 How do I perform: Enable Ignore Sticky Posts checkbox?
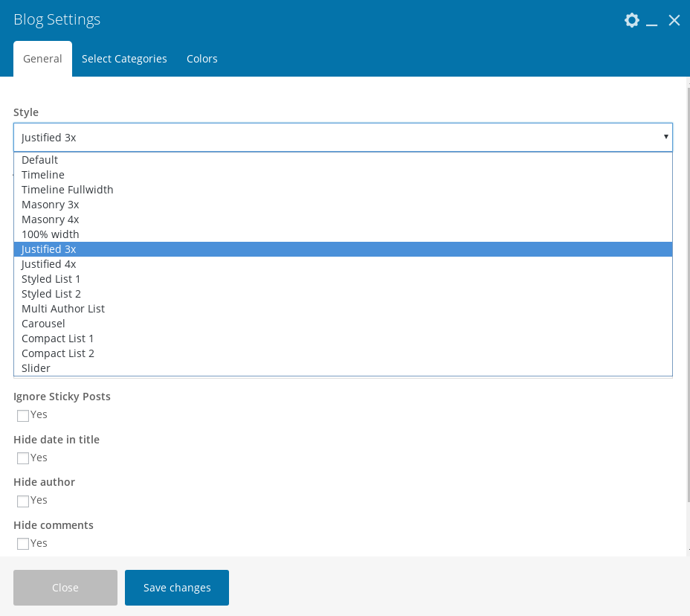coord(23,415)
